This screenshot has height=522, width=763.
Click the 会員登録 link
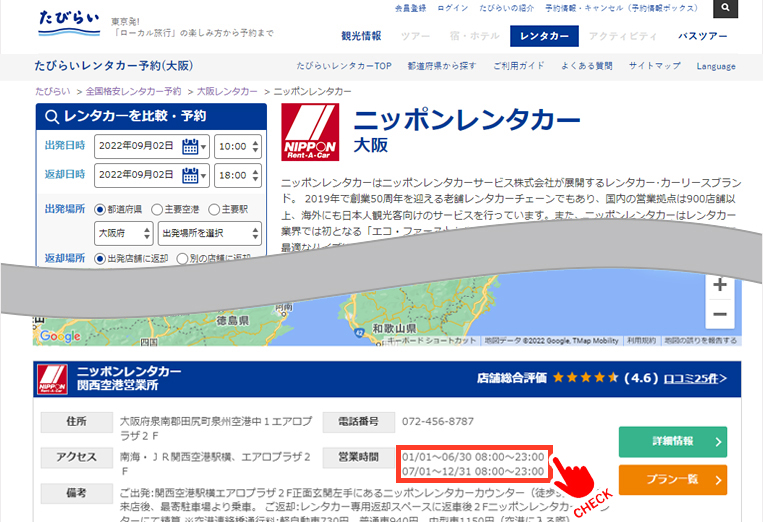[410, 8]
